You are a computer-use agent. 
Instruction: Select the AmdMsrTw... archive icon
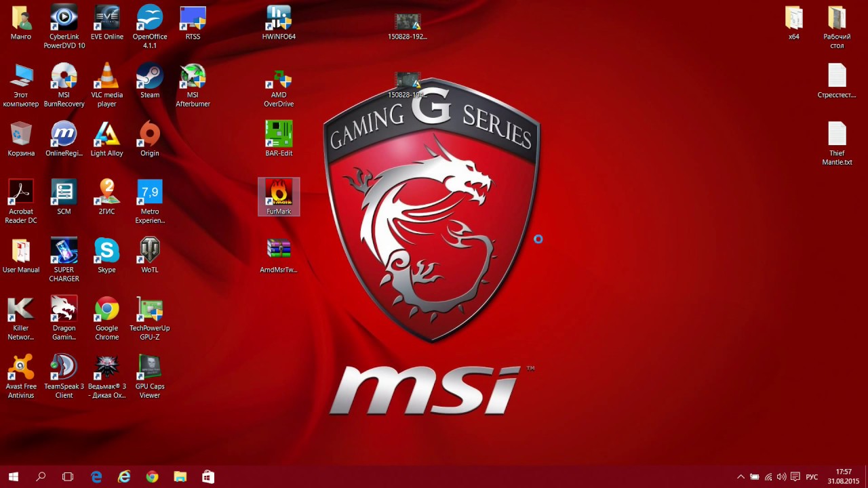(x=279, y=256)
